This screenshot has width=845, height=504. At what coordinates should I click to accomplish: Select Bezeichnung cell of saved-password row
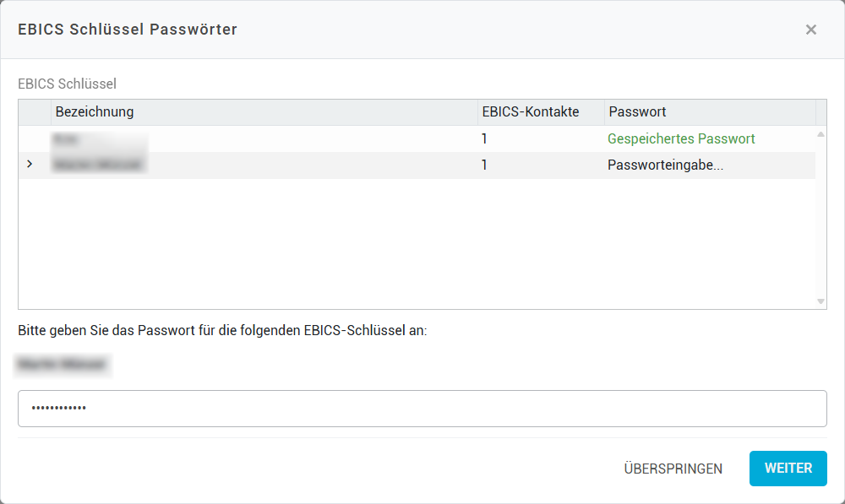264,138
